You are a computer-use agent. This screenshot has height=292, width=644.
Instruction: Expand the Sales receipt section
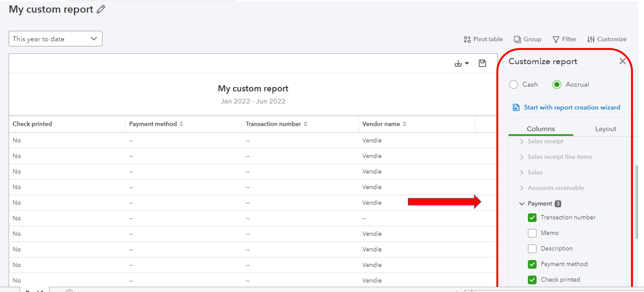click(x=522, y=141)
